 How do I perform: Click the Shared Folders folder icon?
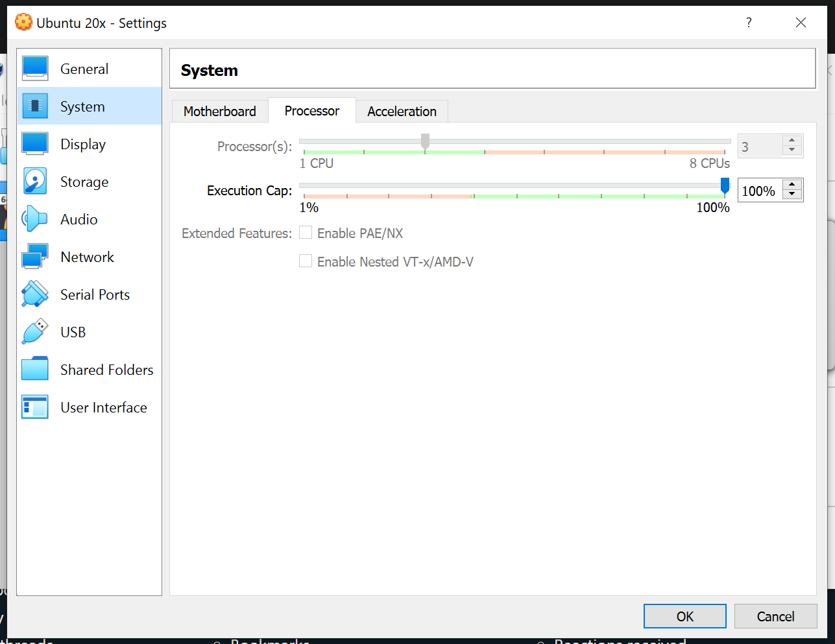pos(35,369)
